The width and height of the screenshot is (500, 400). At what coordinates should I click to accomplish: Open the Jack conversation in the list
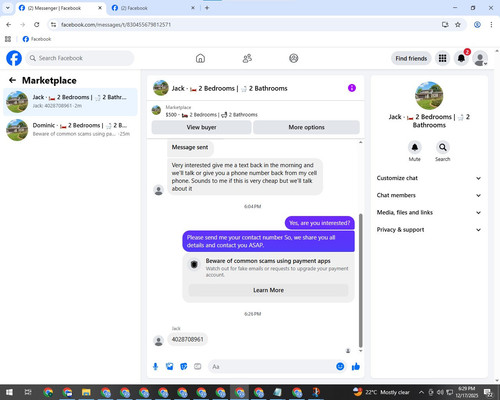pos(70,101)
